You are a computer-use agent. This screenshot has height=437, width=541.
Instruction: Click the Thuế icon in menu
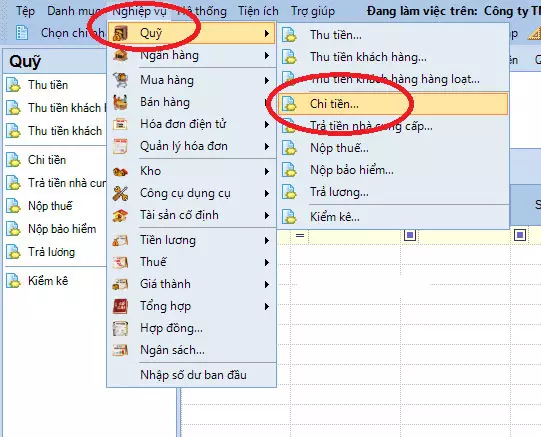point(120,262)
